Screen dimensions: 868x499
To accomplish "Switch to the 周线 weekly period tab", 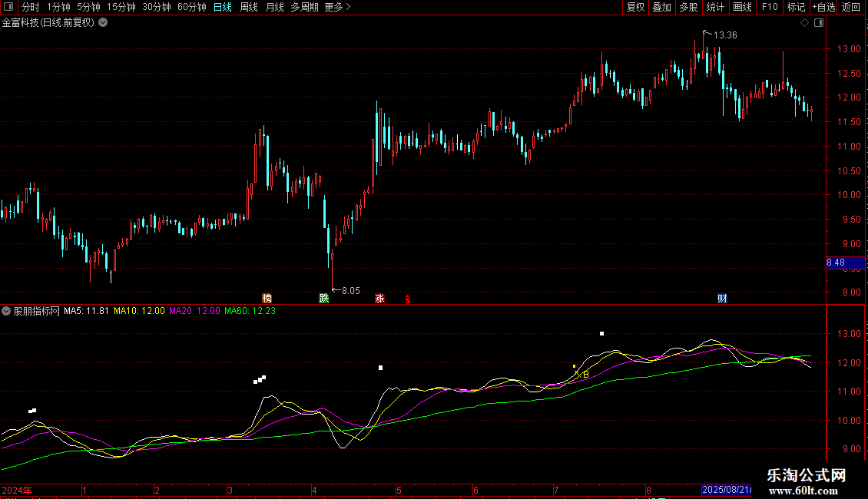I will [x=248, y=7].
